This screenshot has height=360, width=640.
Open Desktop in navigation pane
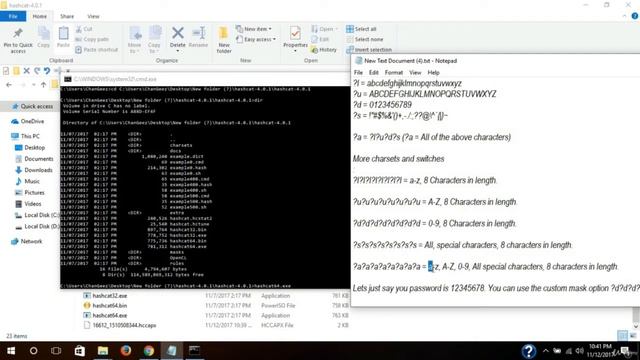(30, 147)
